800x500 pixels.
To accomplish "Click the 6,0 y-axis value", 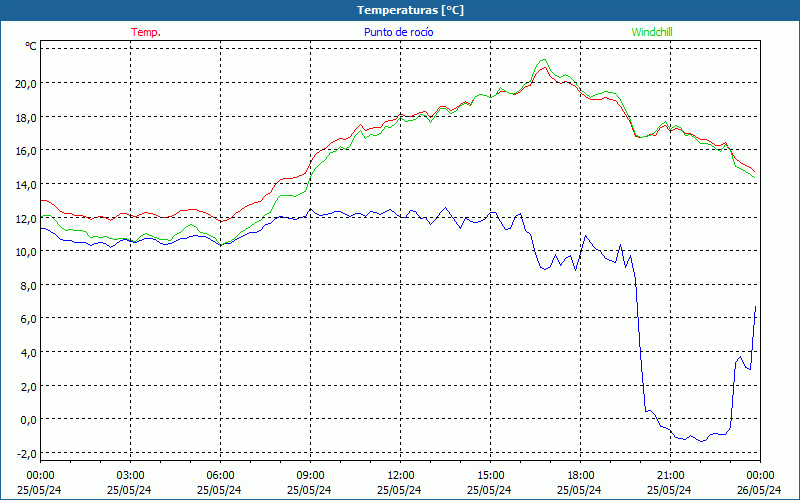I will click(x=28, y=319).
